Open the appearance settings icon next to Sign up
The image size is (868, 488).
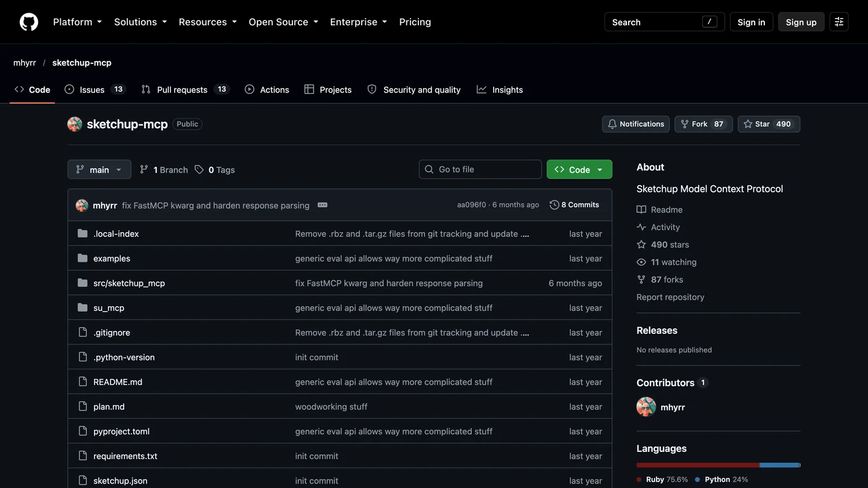pyautogui.click(x=839, y=22)
